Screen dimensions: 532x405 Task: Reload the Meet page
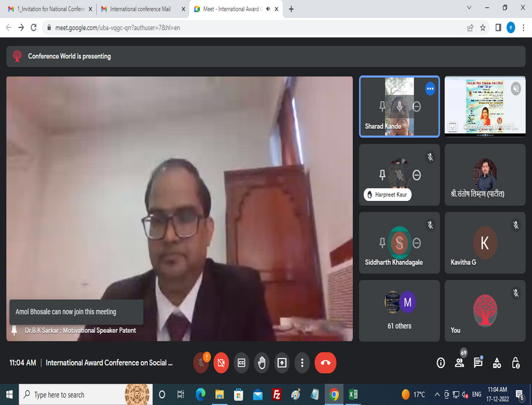click(x=34, y=28)
